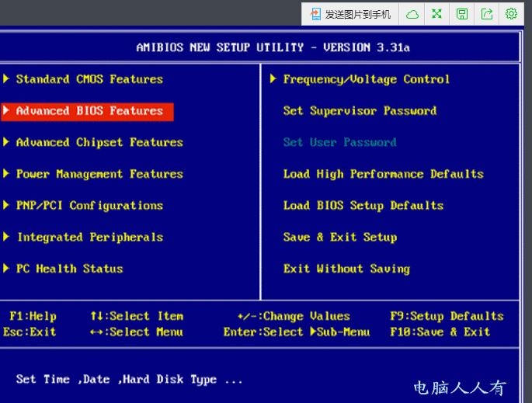Screen dimensions: 532x403
Task: Click arrow beside Advanced BIOS Features
Action: [x=6, y=110]
